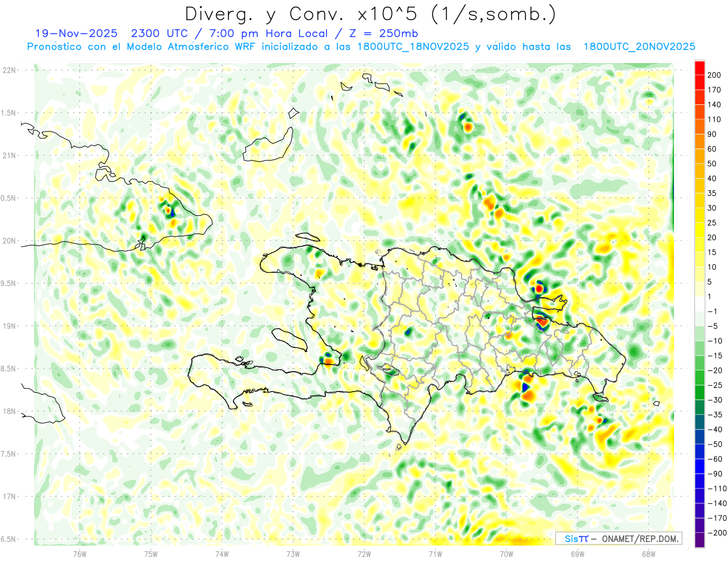Click the 74W longitude label
728x562 pixels.
coord(222,554)
